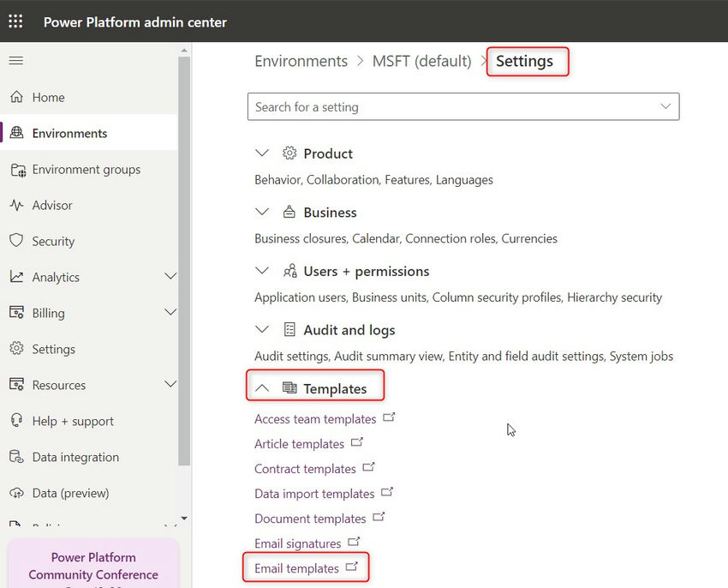The image size is (728, 588).
Task: Open the Article templates link
Action: (299, 444)
